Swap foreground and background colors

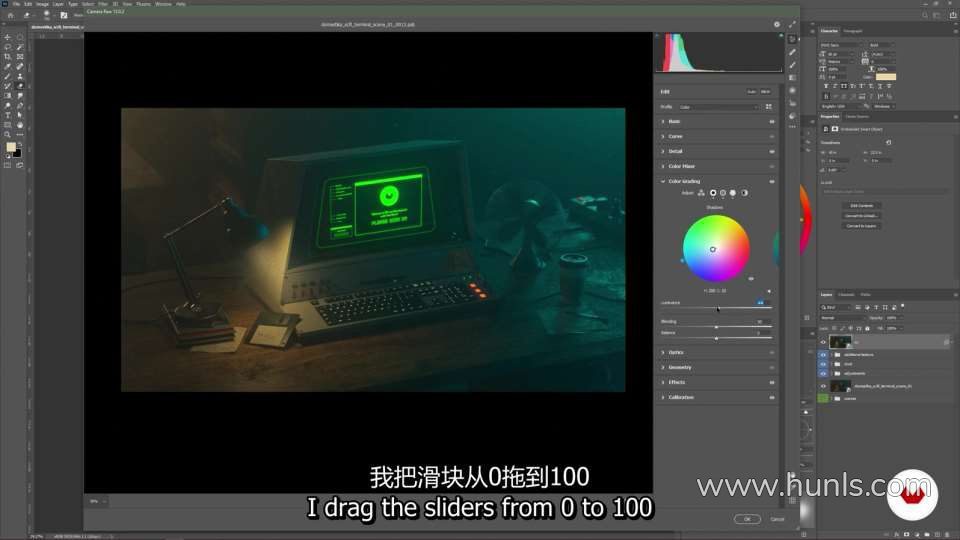[x=20, y=144]
